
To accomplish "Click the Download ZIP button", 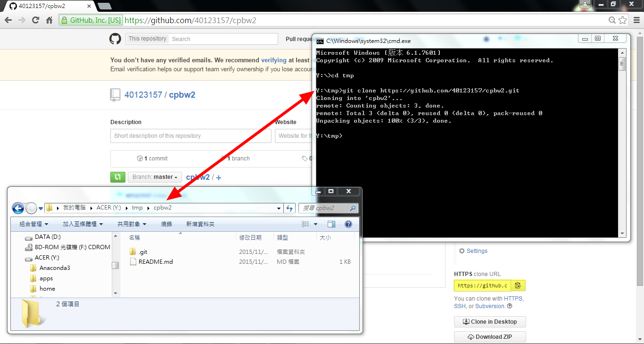I will (490, 337).
